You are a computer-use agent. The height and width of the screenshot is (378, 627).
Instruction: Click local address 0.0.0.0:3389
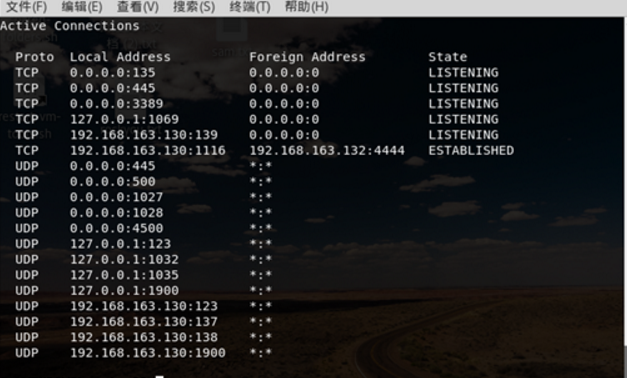[116, 104]
